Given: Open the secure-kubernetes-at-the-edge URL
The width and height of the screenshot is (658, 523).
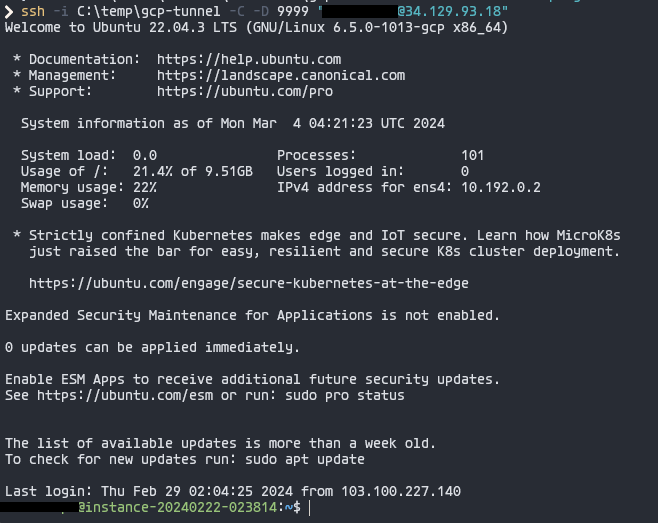Looking at the screenshot, I should [249, 283].
